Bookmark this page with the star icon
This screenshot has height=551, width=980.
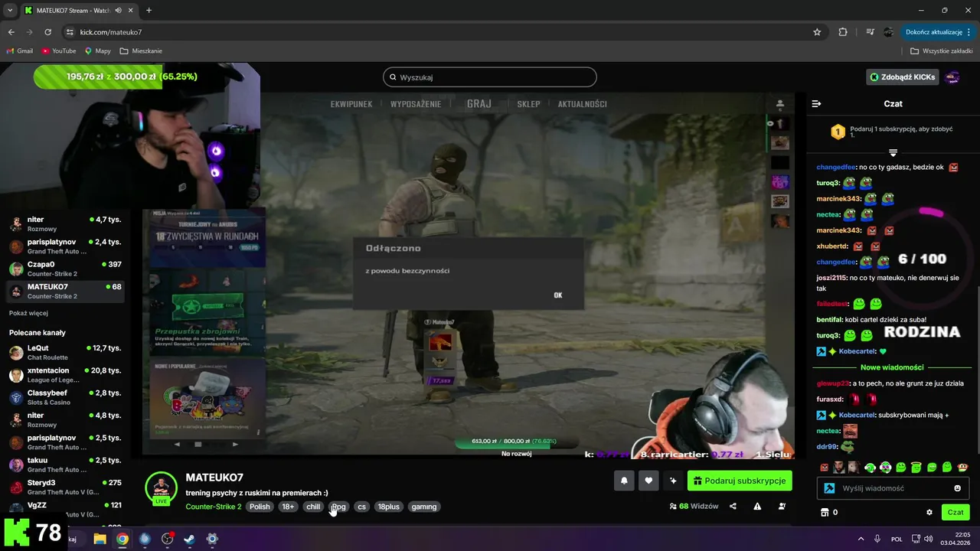coord(817,32)
